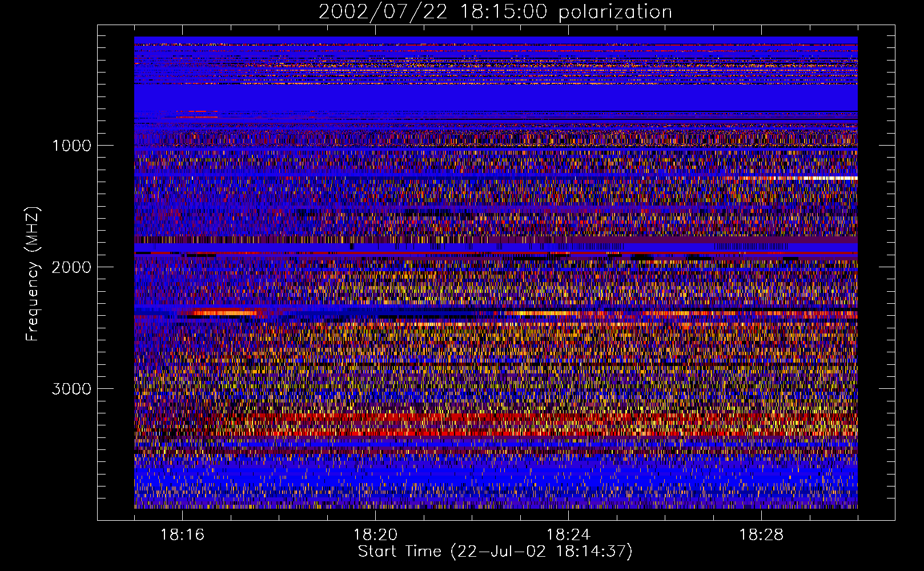The image size is (924, 571).
Task: Click the 18:16 time tick label
Action: click(182, 535)
